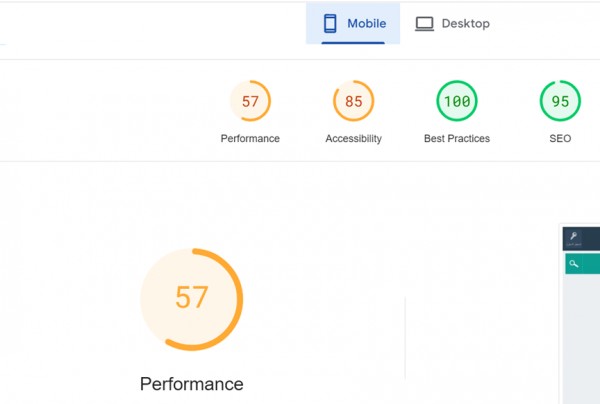Open the page screenshot thumbnail body
This screenshot has height=404, width=600.
(x=582, y=340)
